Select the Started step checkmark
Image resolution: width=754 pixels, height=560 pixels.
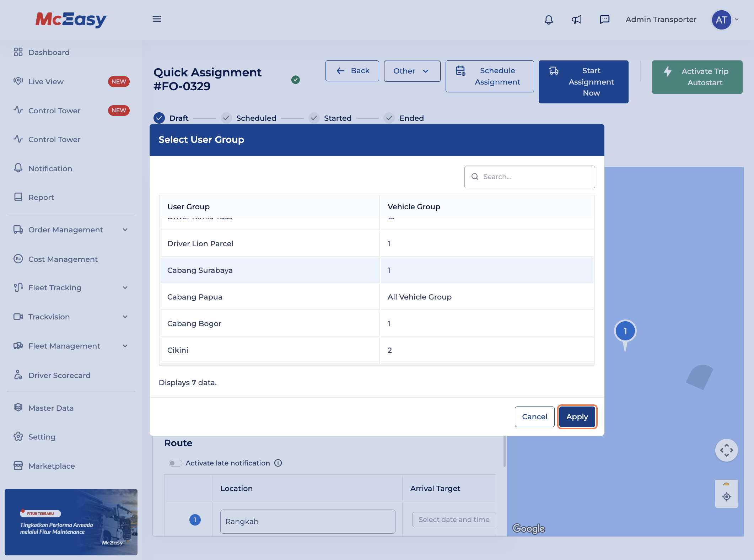point(314,118)
